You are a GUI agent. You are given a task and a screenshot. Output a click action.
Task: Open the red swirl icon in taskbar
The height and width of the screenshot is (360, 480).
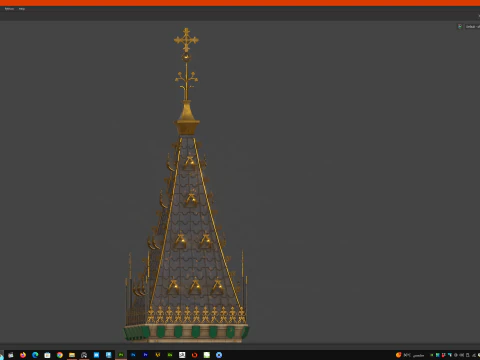pos(195,355)
